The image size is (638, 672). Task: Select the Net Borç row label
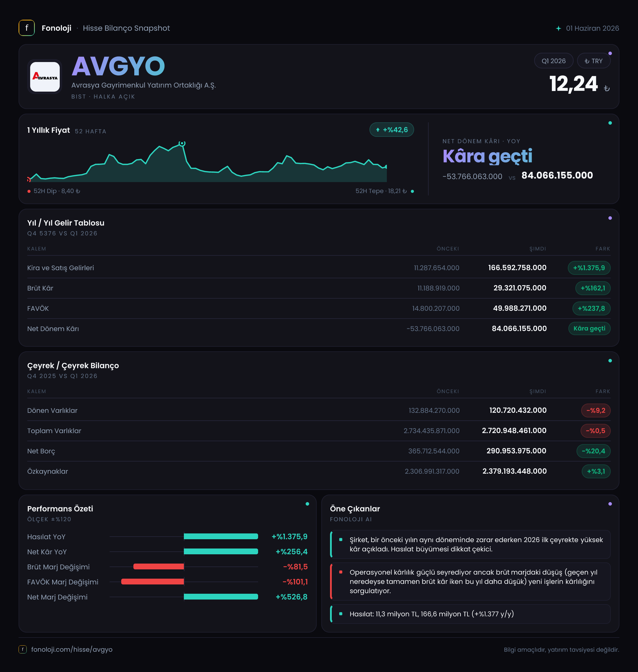click(41, 451)
